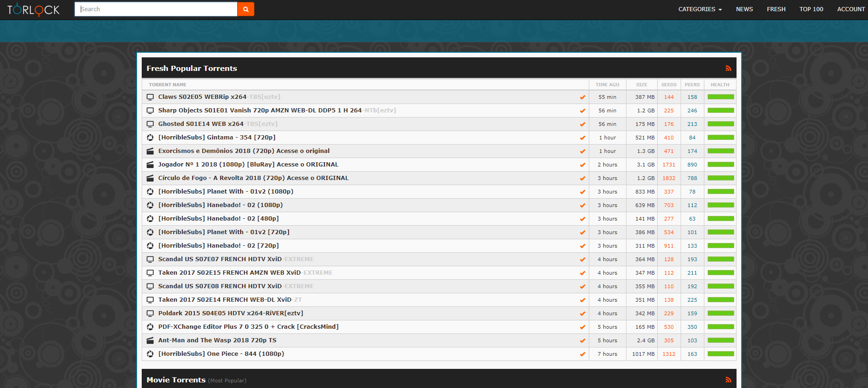Expand the Categories dropdown menu
Screen dimensions: 868x388
700,9
